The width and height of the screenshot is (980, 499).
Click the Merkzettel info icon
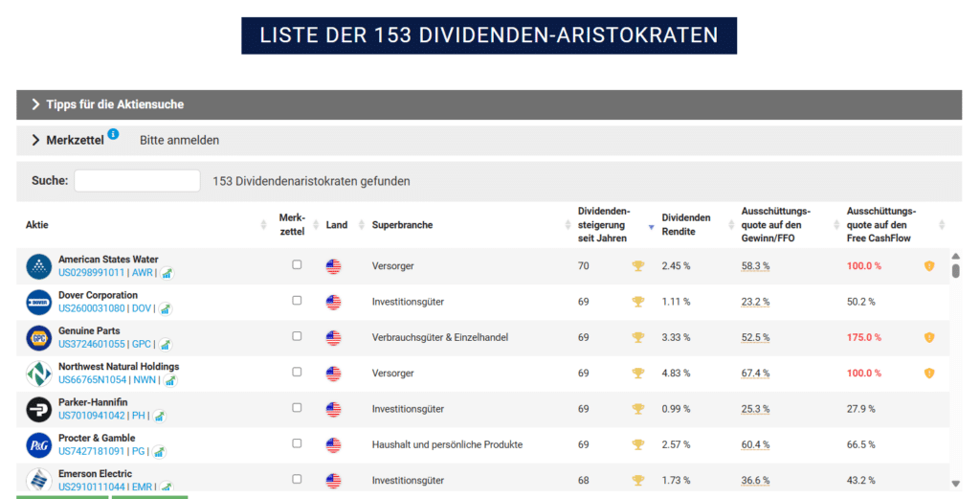(x=113, y=134)
